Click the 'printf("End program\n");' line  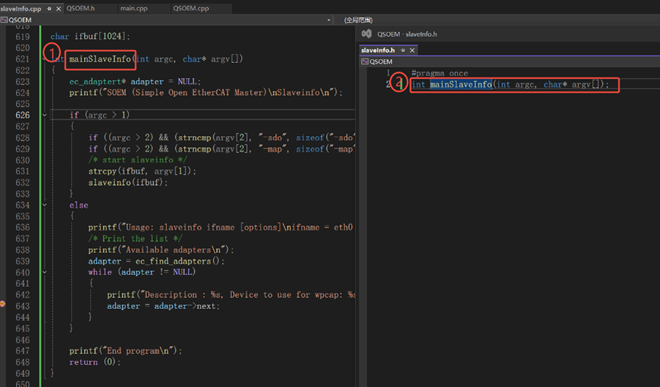(126, 351)
